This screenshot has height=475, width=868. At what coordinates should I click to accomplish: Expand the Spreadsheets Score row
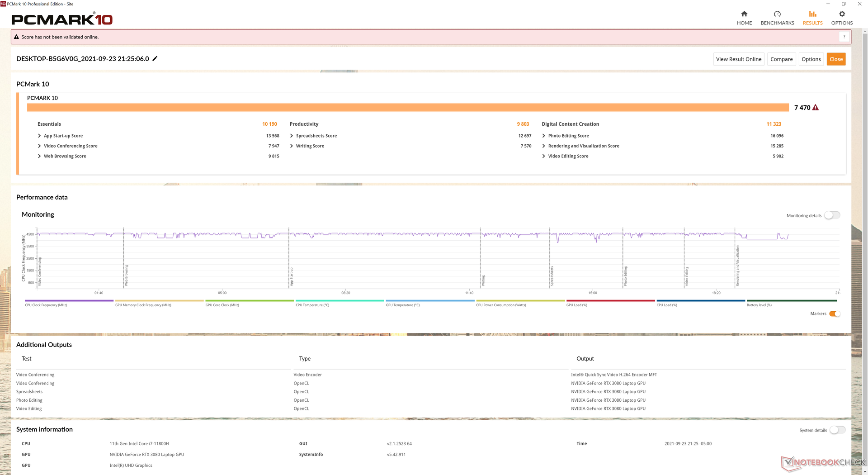click(292, 136)
